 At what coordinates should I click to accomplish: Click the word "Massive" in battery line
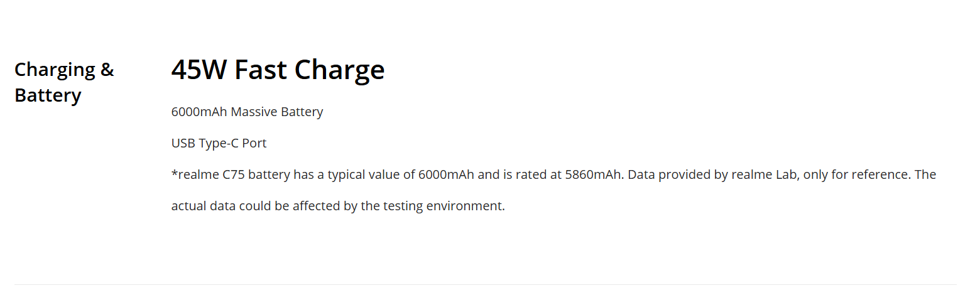coord(254,112)
